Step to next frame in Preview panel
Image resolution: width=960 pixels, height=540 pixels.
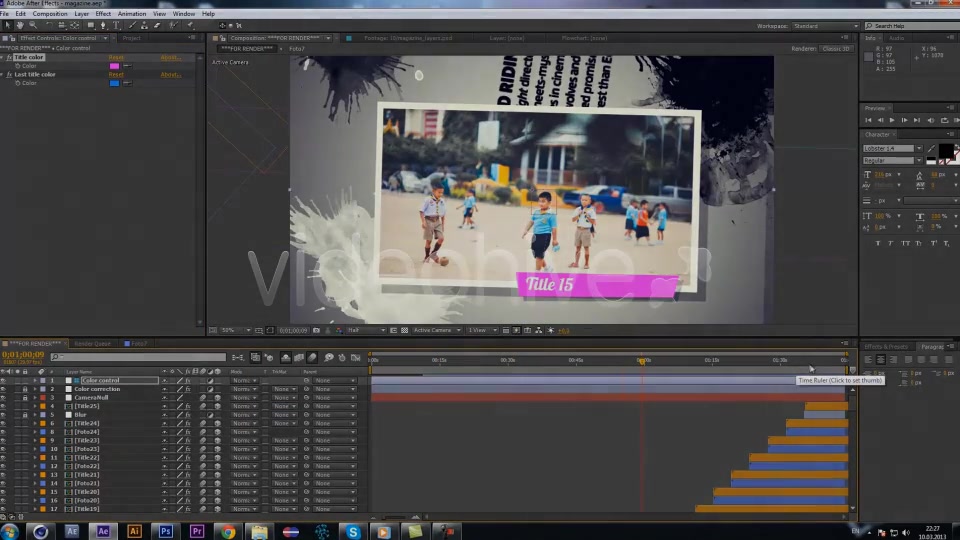(904, 120)
